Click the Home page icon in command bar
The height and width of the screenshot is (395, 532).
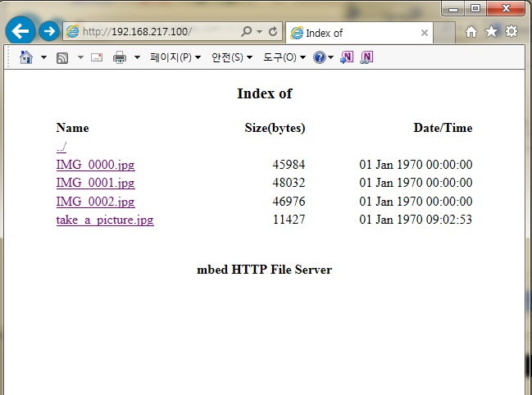[26, 57]
